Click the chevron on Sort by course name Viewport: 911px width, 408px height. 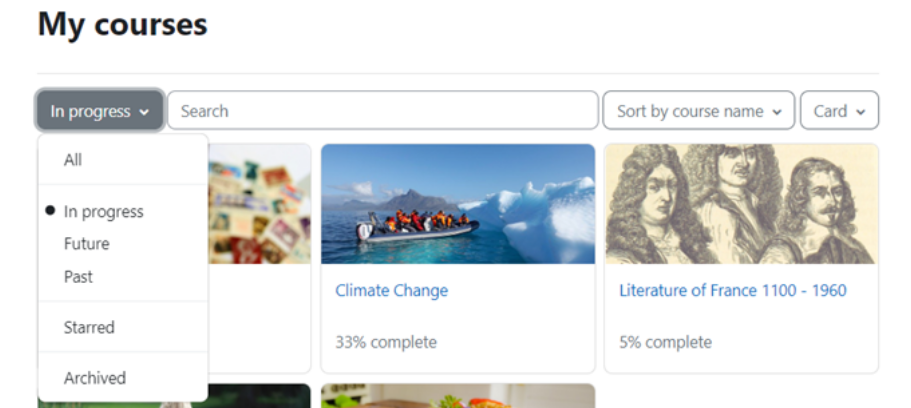[777, 112]
